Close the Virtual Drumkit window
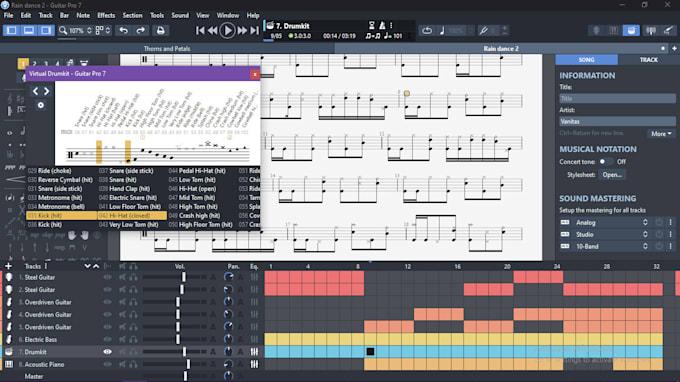The height and width of the screenshot is (382, 680). tap(255, 75)
